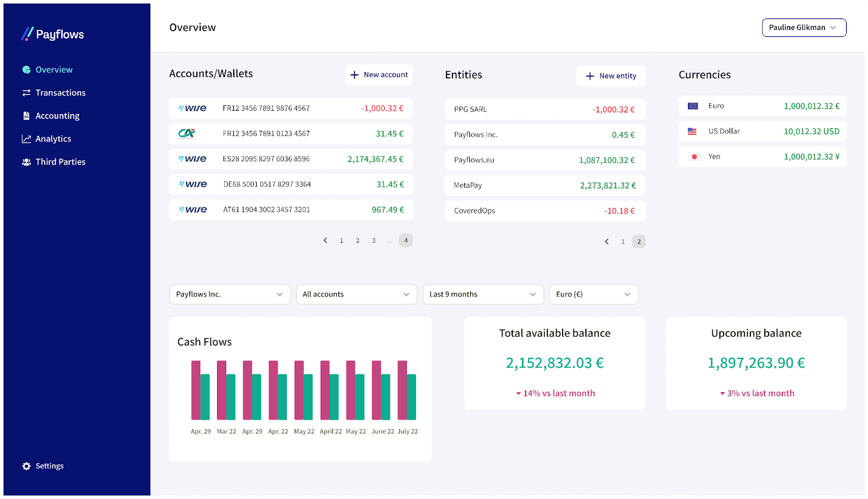This screenshot has width=868, height=499.
Task: Open the MetaPay entity
Action: point(545,185)
